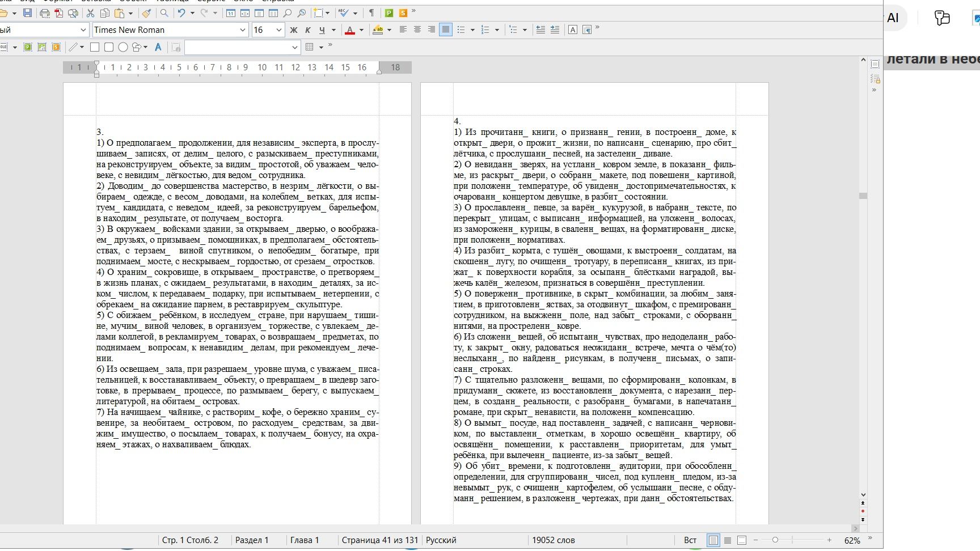Image resolution: width=980 pixels, height=551 pixels.
Task: Activate the Clone Formatting paintbrush
Action: pyautogui.click(x=146, y=13)
